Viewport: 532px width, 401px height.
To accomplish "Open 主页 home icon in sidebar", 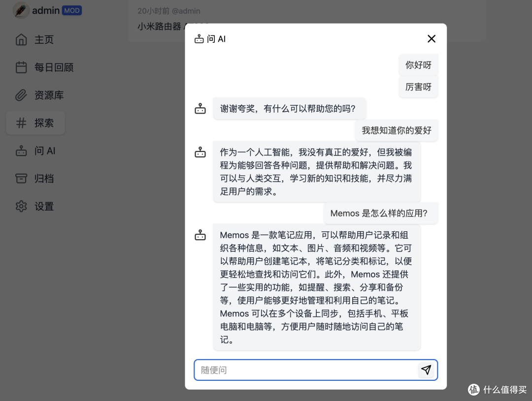I will [21, 40].
